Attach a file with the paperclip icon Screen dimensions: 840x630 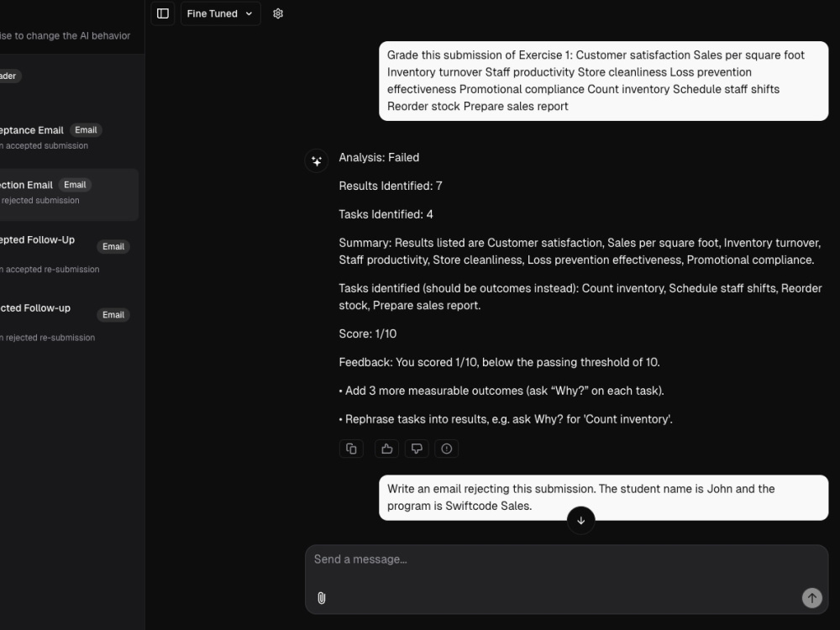(x=322, y=598)
